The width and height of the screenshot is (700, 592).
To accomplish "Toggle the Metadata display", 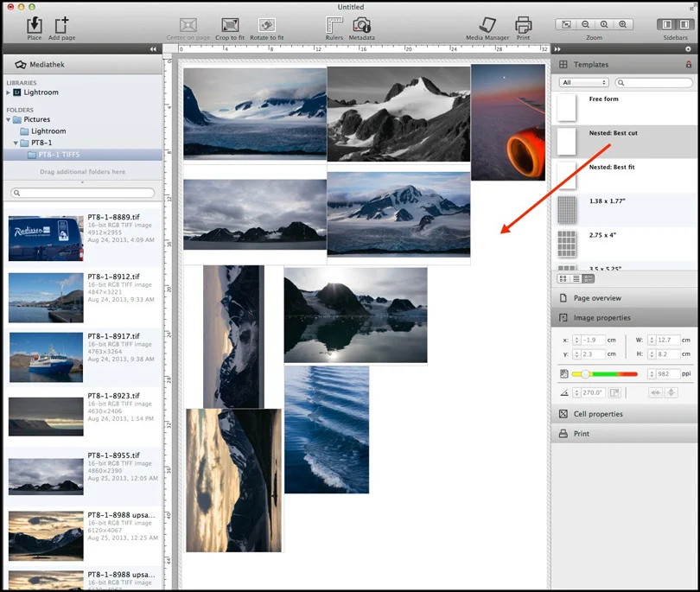I will click(x=361, y=25).
